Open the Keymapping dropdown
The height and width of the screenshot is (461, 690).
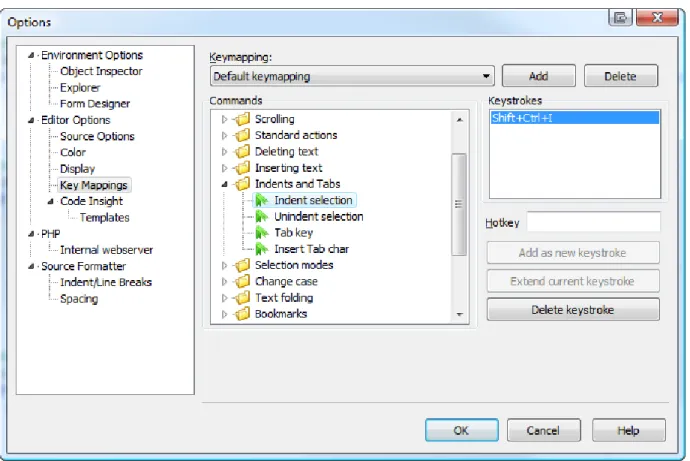(486, 76)
